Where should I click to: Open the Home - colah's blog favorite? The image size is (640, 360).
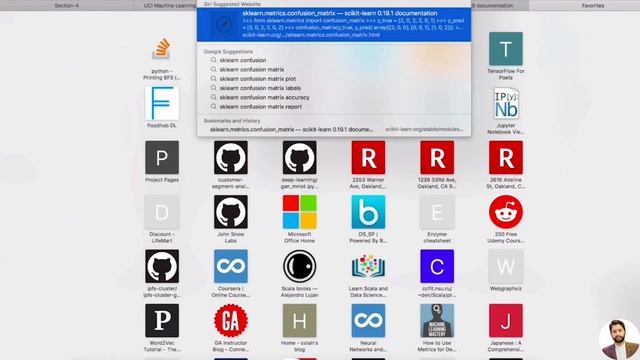[300, 320]
